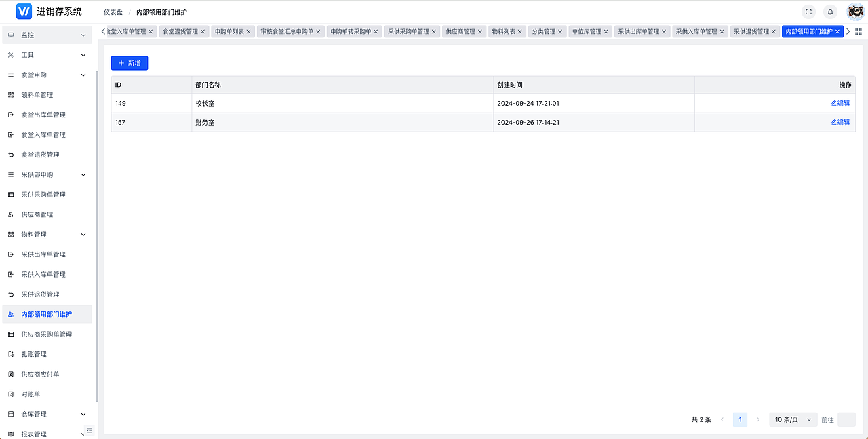Close the 内部领用部门维护 tab
Viewport: 868px width, 439px height.
837,31
